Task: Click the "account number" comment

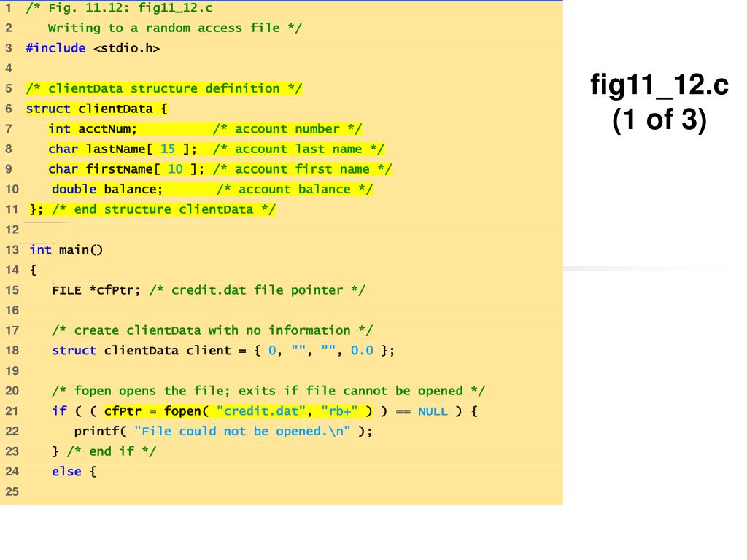Action: [287, 129]
